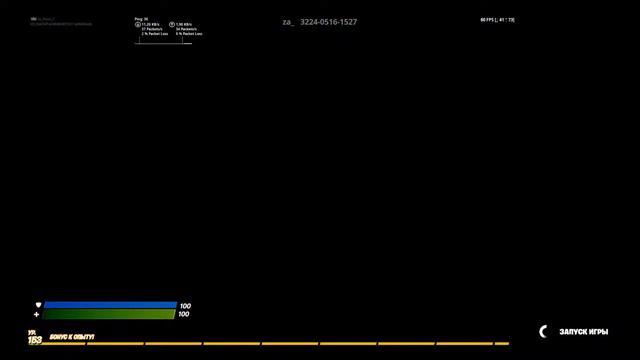Image resolution: width=640 pixels, height=360 pixels.
Task: Click the health value 100 beside the green bar
Action: click(184, 314)
